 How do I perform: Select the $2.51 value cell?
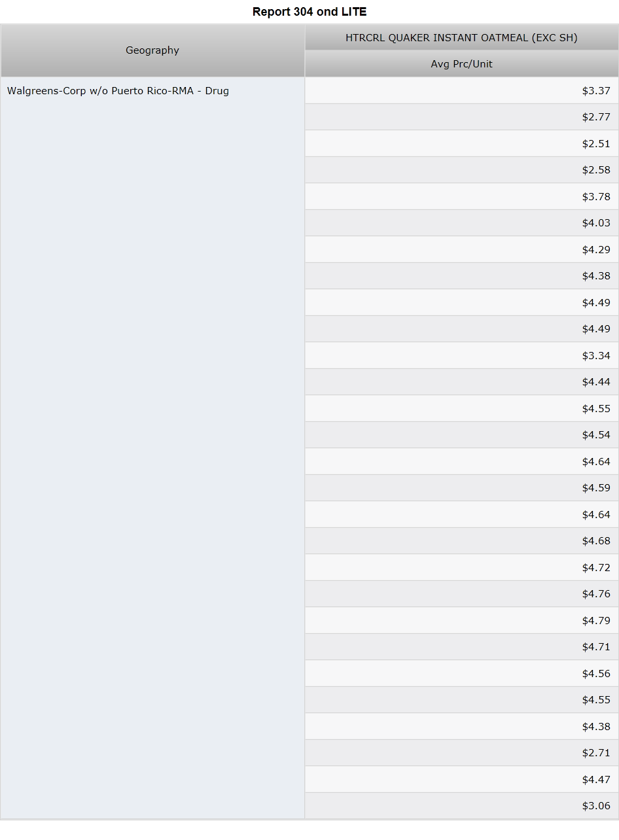(461, 143)
